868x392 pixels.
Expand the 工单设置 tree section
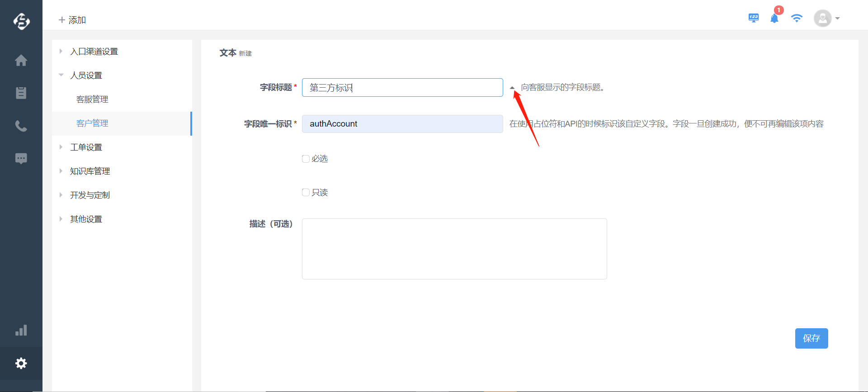pos(61,147)
